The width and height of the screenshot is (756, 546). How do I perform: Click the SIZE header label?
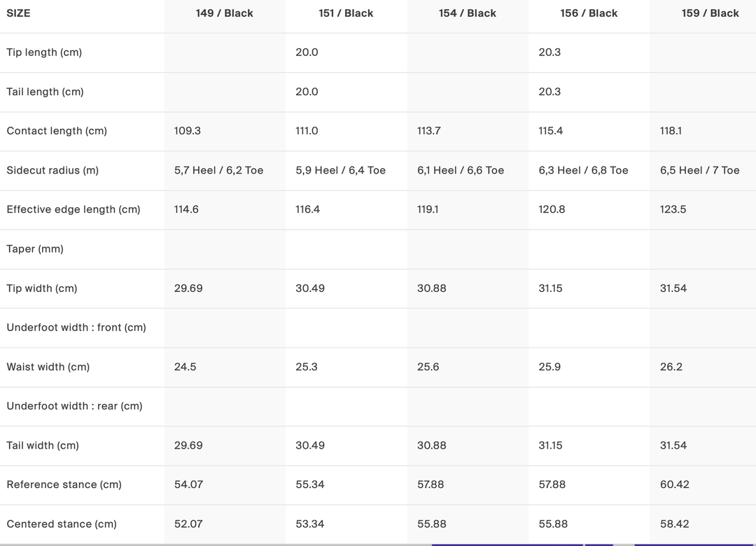coord(18,13)
